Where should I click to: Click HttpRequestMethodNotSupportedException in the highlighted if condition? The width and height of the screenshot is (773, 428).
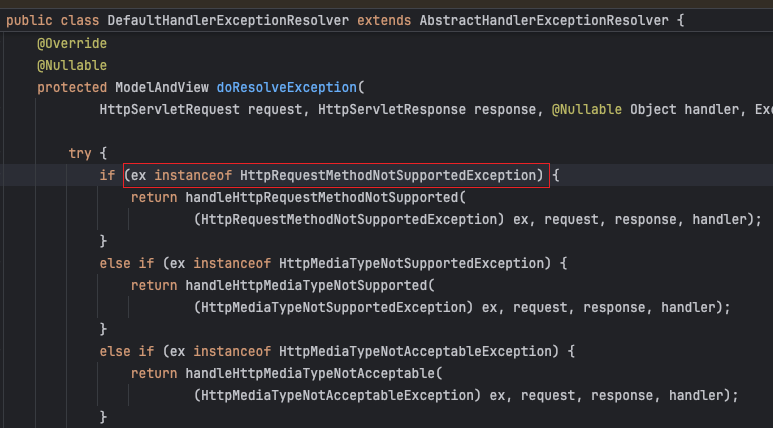coord(391,175)
